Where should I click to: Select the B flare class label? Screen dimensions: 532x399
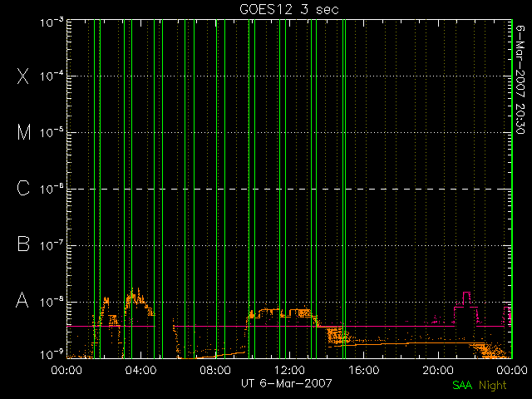(23, 244)
